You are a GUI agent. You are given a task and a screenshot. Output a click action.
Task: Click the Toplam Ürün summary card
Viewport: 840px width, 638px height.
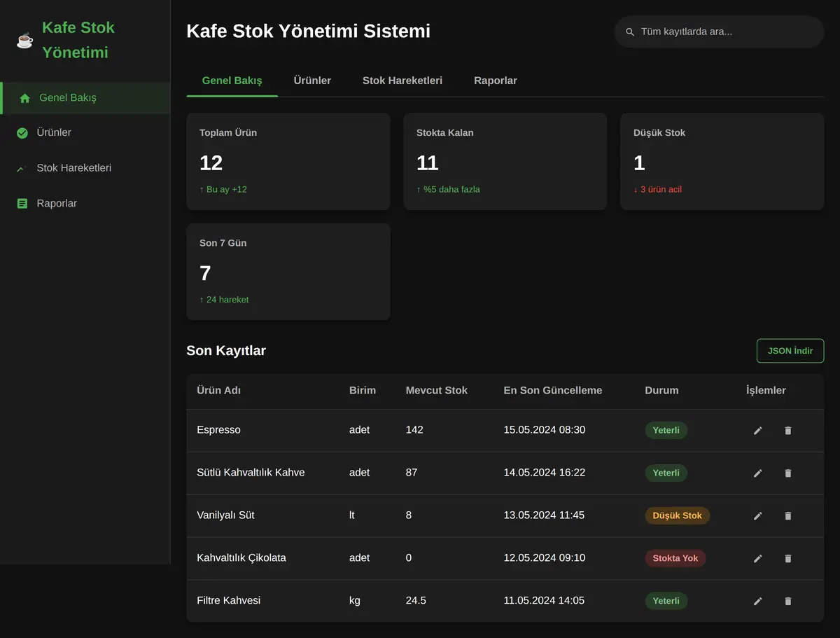[288, 162]
